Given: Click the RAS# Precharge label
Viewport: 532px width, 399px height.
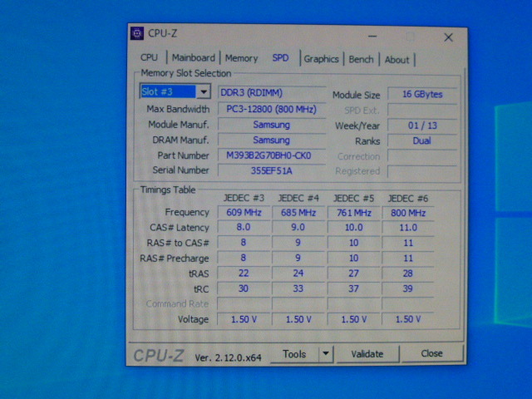Looking at the screenshot, I should 175,259.
